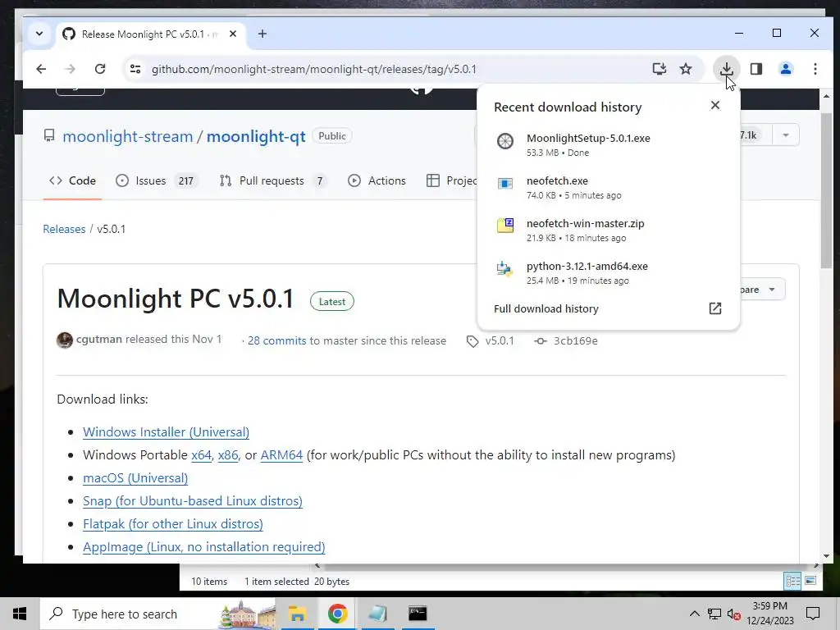Open tab search dropdown arrow

(39, 34)
